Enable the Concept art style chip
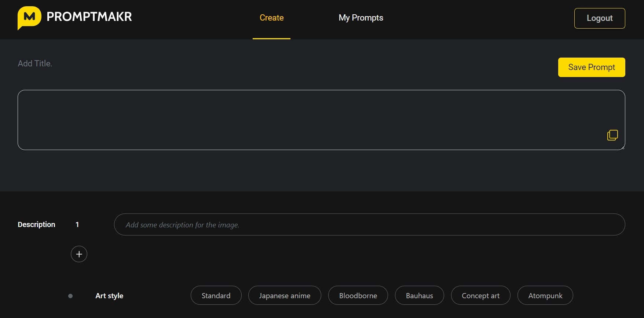The width and height of the screenshot is (644, 318). (480, 296)
